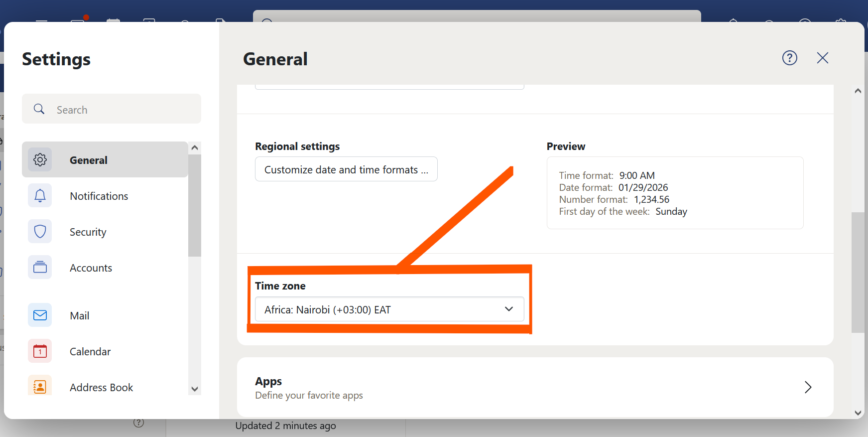Click the Date format 01/29/2026 preview
This screenshot has width=868, height=437.
[614, 187]
